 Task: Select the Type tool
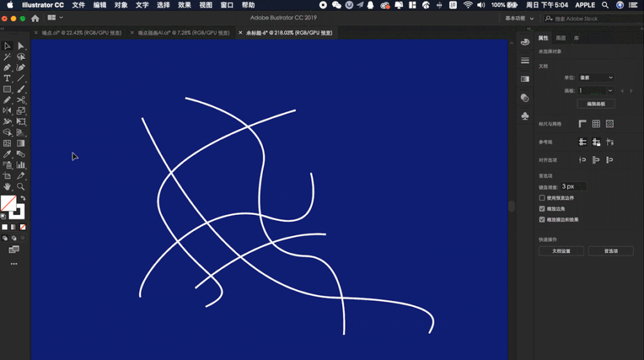pos(7,78)
